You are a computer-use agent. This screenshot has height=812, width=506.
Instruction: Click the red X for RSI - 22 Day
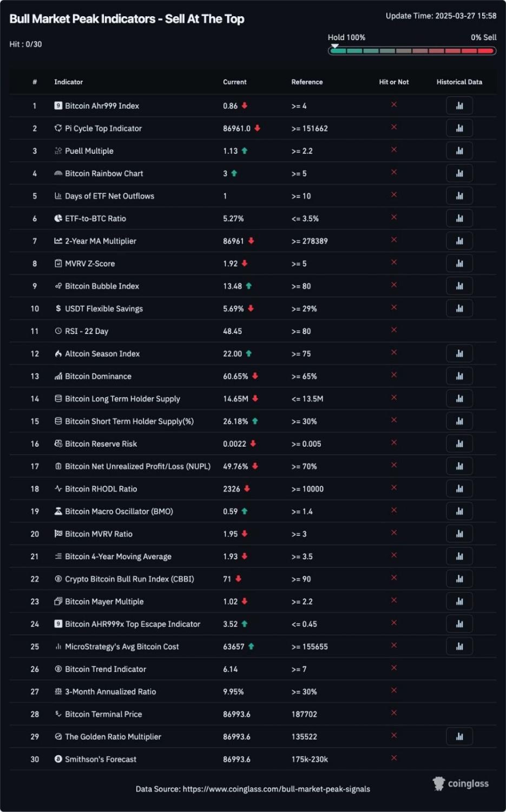[x=394, y=330]
